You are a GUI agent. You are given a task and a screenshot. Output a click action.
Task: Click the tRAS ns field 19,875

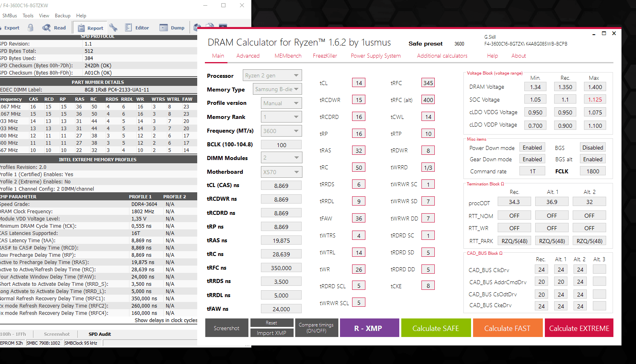[x=281, y=240]
